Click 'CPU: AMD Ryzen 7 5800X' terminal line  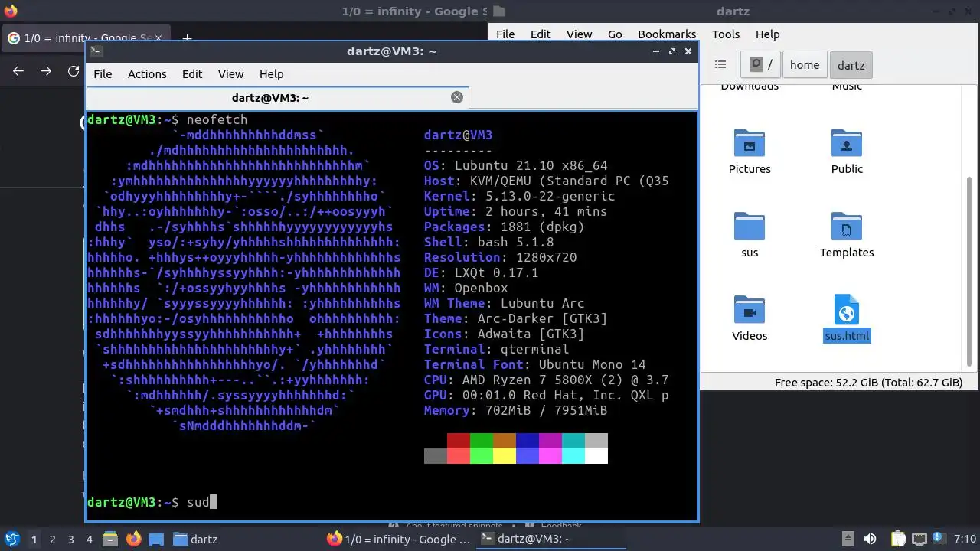(547, 380)
